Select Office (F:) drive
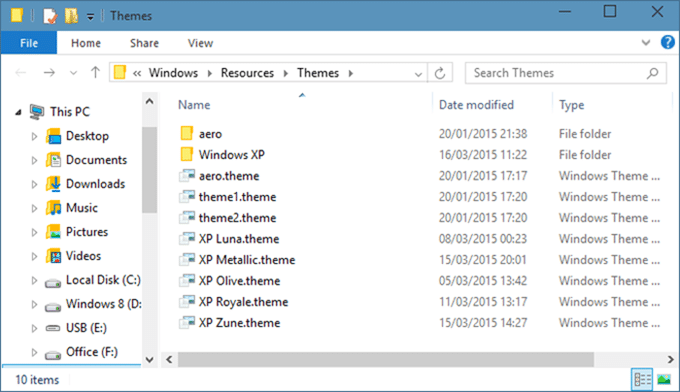Image resolution: width=680 pixels, height=392 pixels. 92,352
